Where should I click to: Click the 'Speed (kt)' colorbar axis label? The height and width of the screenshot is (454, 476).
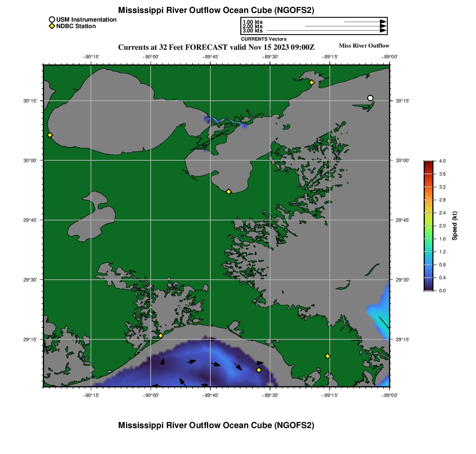click(x=454, y=226)
